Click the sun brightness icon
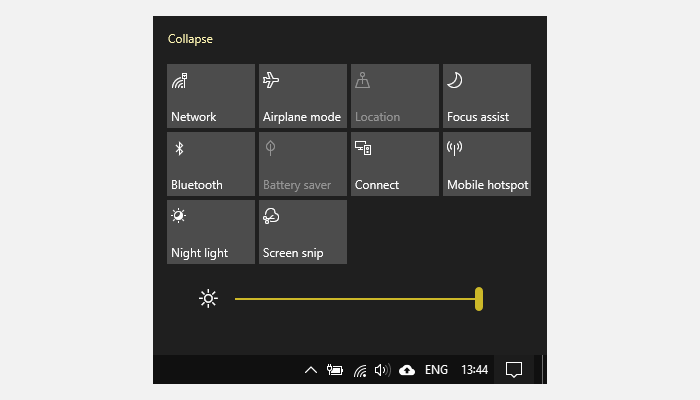Screen dimensions: 700x400 208,298
